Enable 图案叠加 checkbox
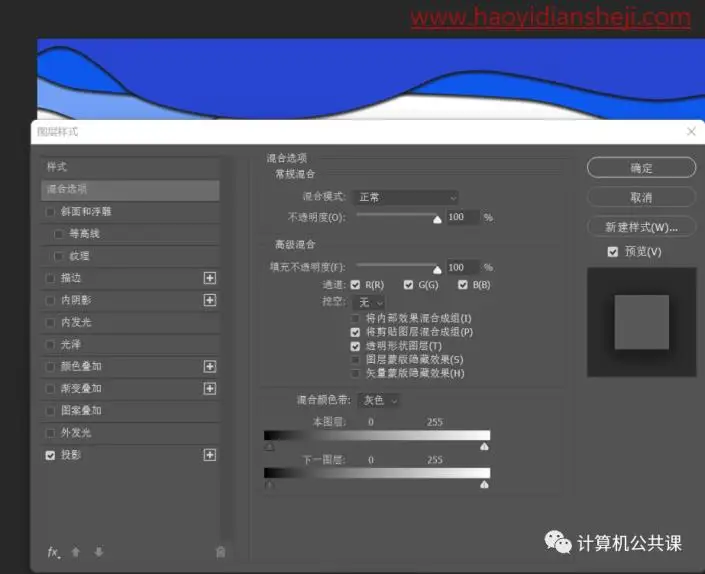Image resolution: width=705 pixels, height=574 pixels. coord(50,411)
